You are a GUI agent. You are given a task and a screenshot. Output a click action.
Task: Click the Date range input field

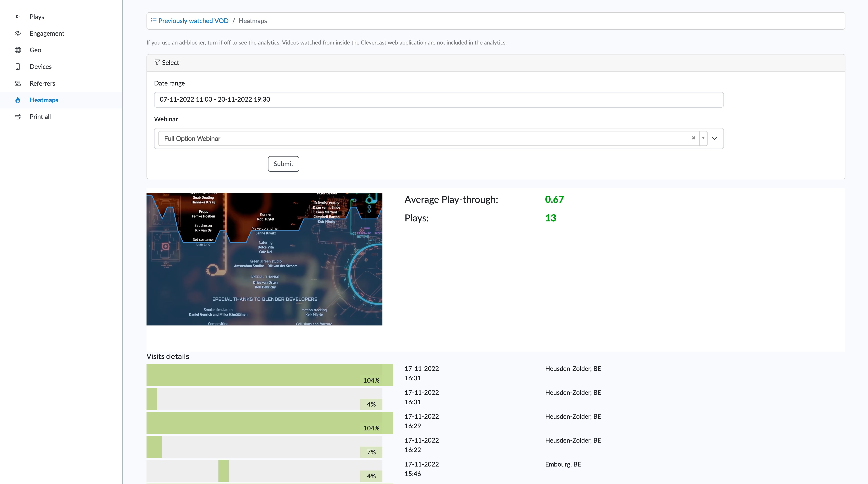439,100
